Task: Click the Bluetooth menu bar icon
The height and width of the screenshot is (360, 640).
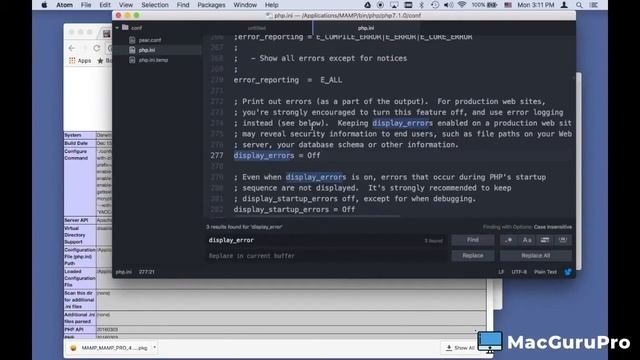Action: pos(422,5)
